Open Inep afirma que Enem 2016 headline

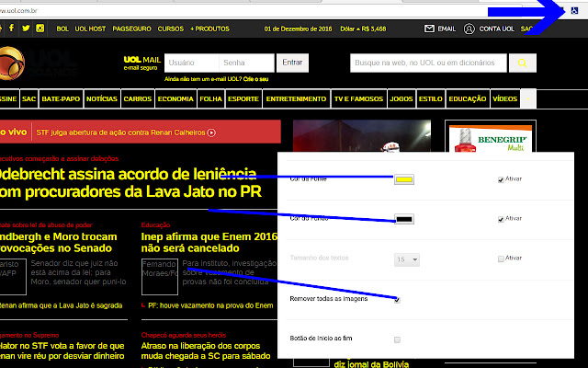(209, 243)
